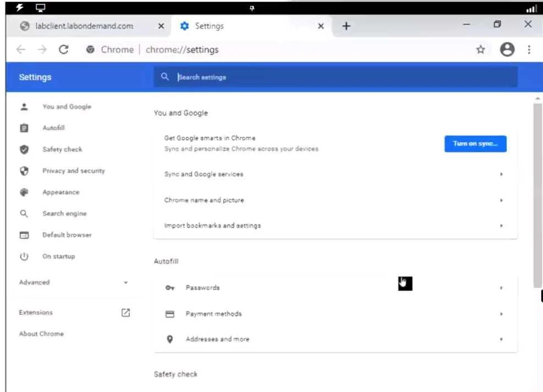Click the location pin for Addresses
Screen dimensions: 543x392
(x=169, y=339)
